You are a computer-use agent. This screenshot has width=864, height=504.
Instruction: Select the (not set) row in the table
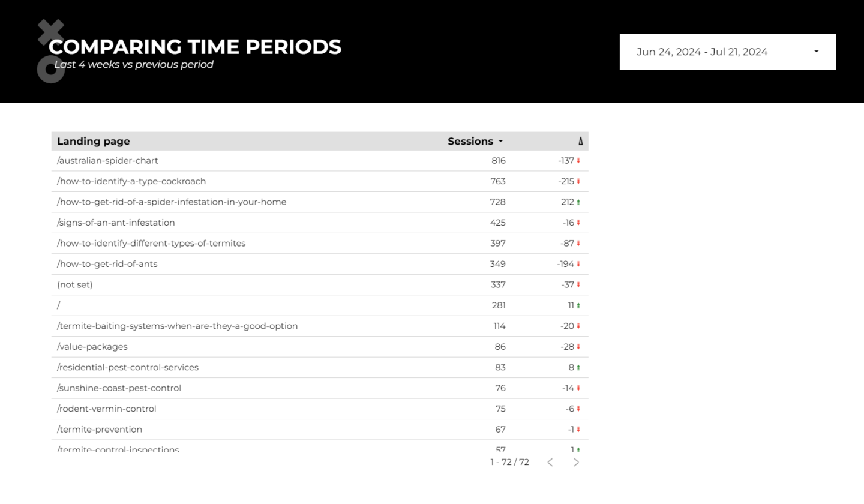74,284
